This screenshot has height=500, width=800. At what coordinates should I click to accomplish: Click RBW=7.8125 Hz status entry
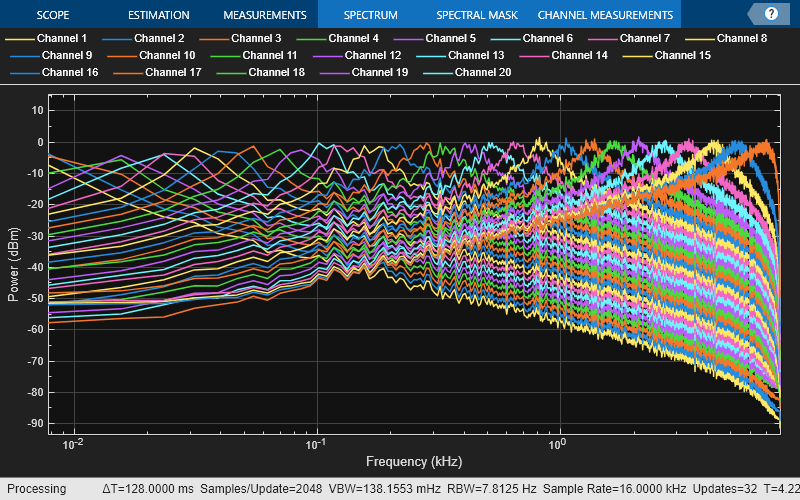(x=492, y=489)
